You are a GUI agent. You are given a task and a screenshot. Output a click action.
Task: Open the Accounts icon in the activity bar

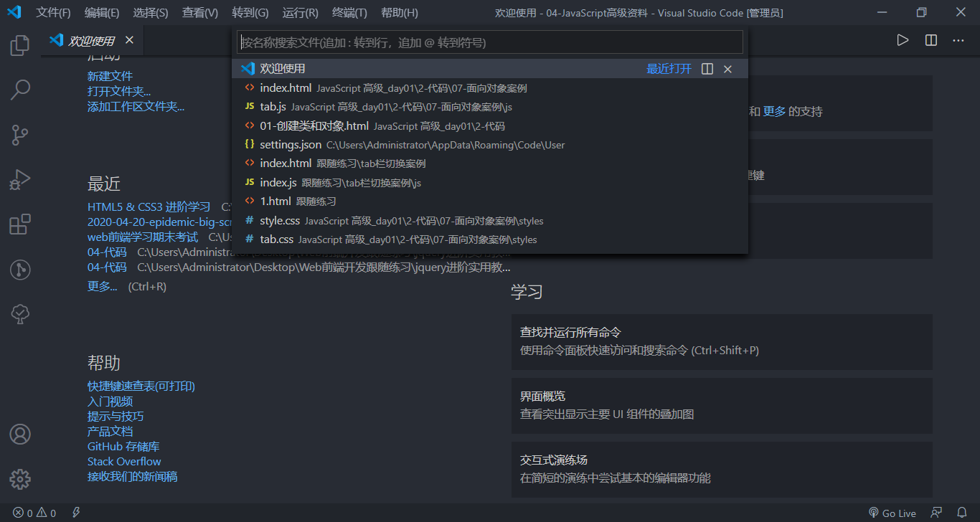[x=19, y=434]
